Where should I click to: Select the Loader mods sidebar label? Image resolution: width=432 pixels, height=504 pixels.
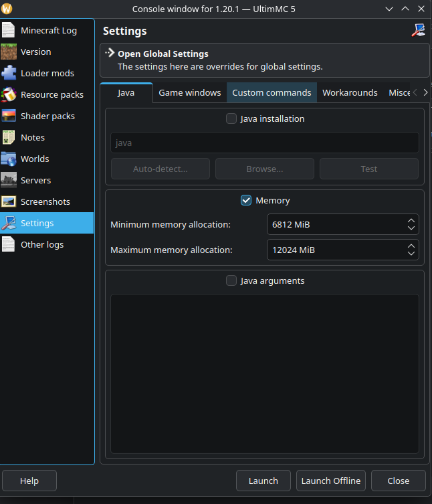(47, 73)
